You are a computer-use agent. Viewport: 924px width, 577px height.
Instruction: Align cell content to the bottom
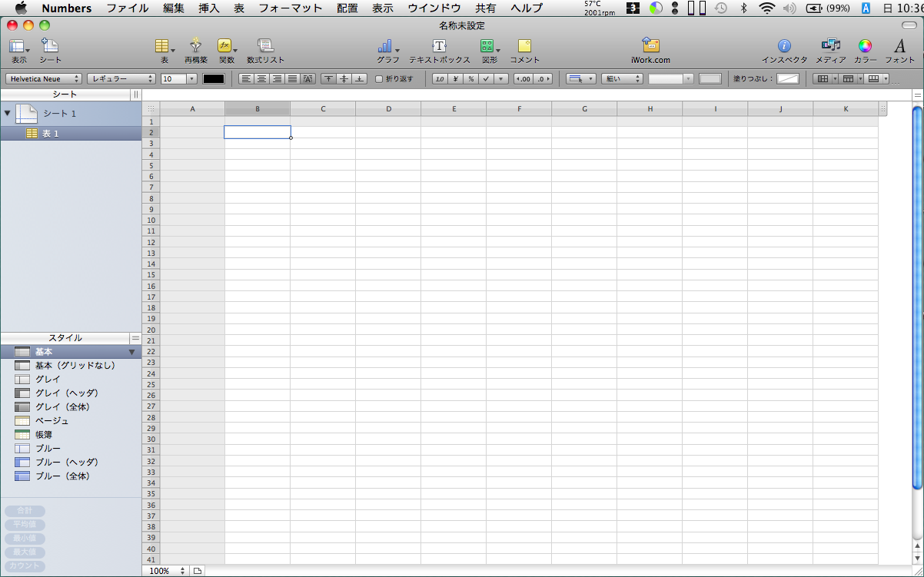coord(359,78)
